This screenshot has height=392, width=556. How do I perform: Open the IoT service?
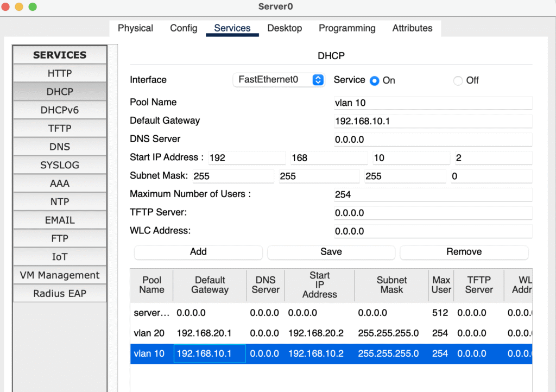click(x=60, y=257)
